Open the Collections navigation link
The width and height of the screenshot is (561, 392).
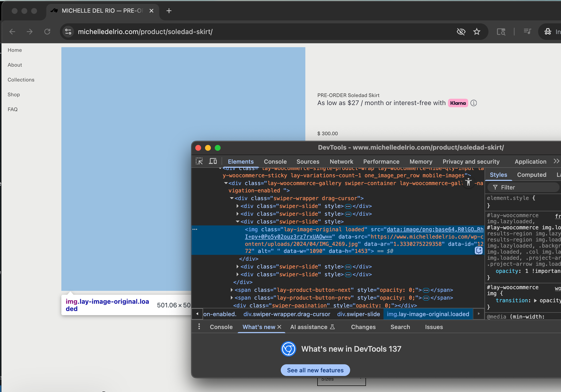(x=21, y=80)
